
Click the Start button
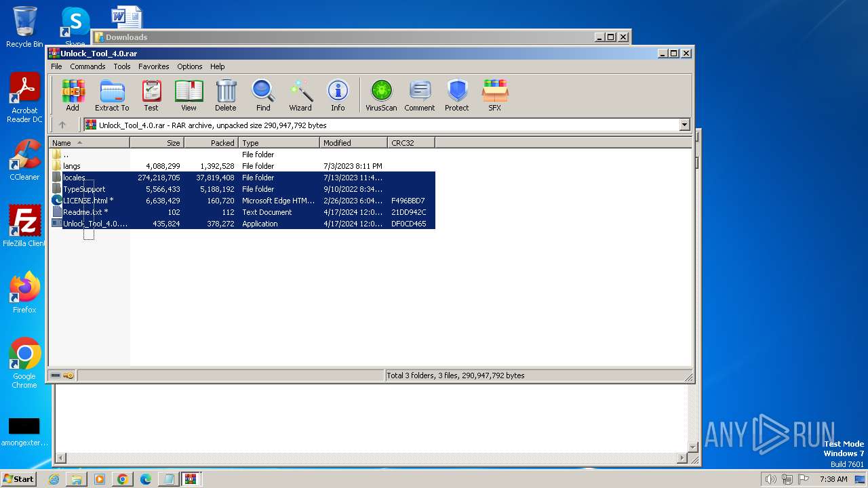point(19,479)
